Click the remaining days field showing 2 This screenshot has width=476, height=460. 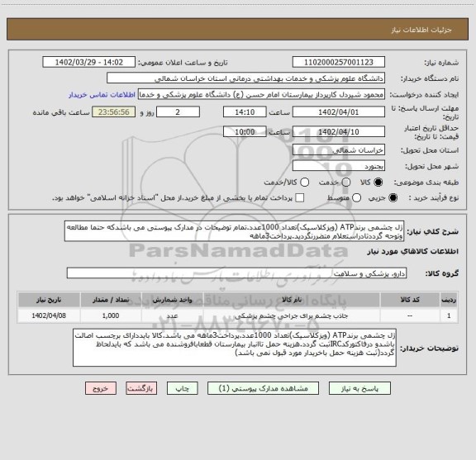point(178,112)
